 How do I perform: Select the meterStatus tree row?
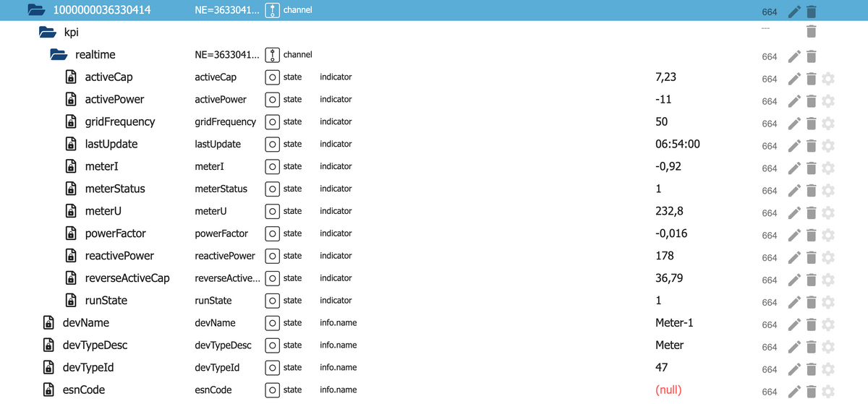[x=114, y=189]
